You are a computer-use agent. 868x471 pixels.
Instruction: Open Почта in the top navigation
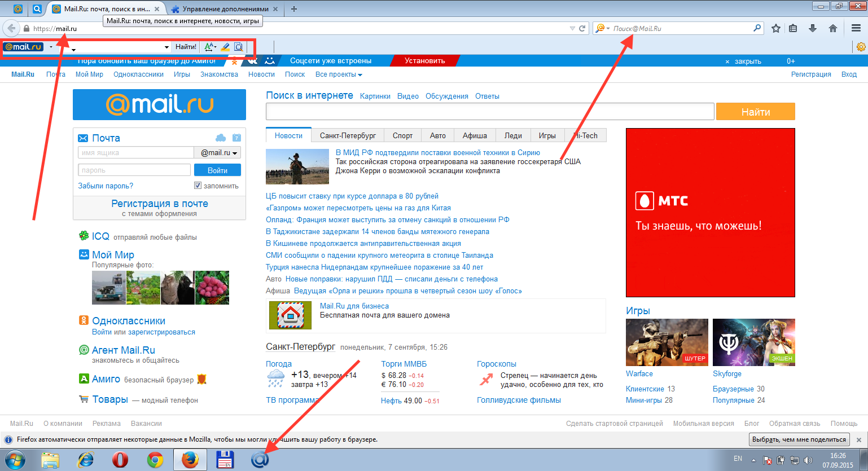[56, 74]
